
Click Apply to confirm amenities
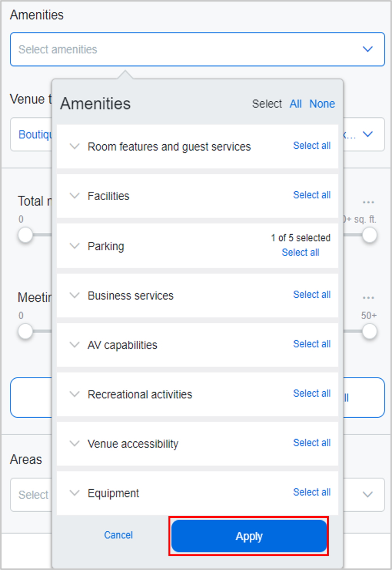coord(249,536)
